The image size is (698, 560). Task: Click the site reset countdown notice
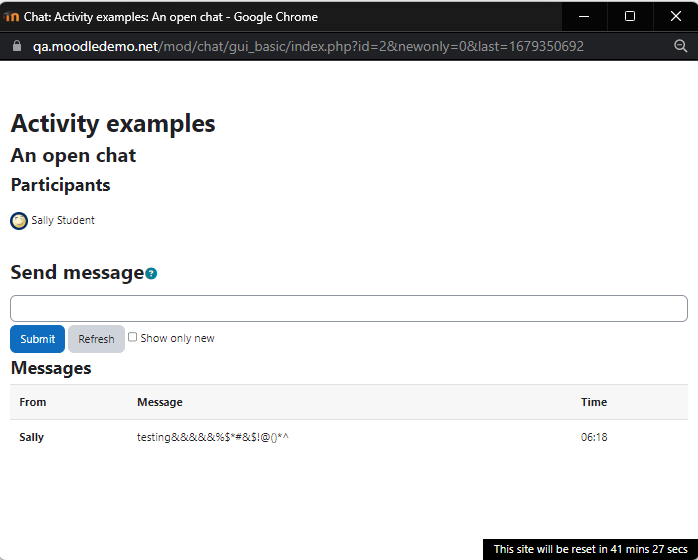coord(590,549)
